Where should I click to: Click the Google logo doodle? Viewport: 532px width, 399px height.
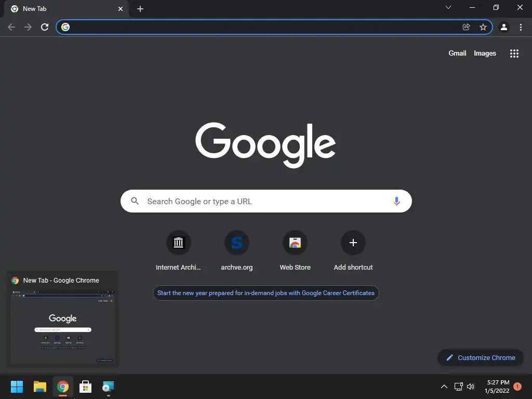point(265,145)
